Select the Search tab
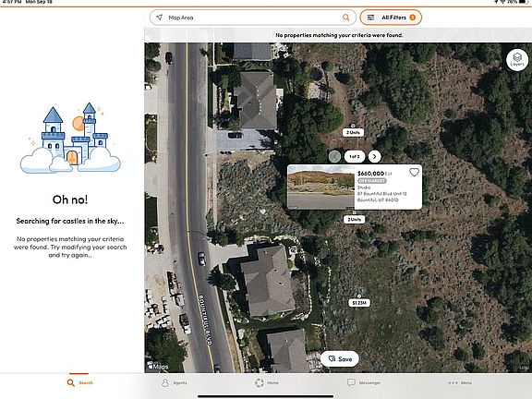Screen dimensions: 532x399 coord(79,382)
